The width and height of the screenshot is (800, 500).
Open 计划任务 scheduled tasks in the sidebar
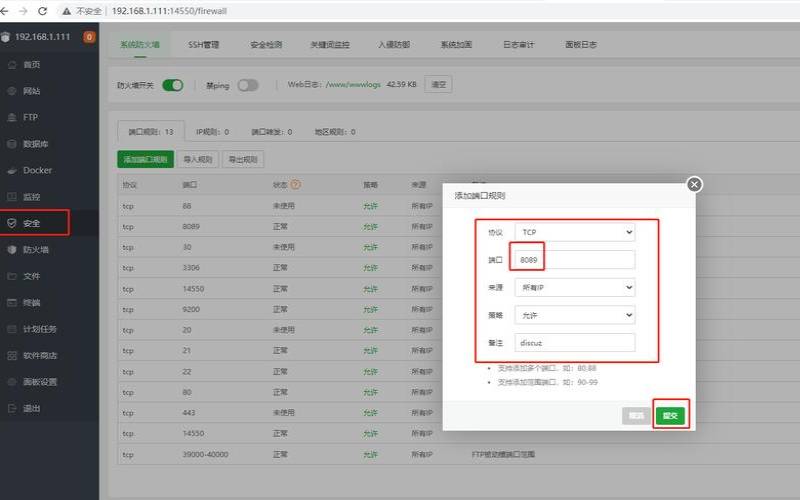pos(39,329)
